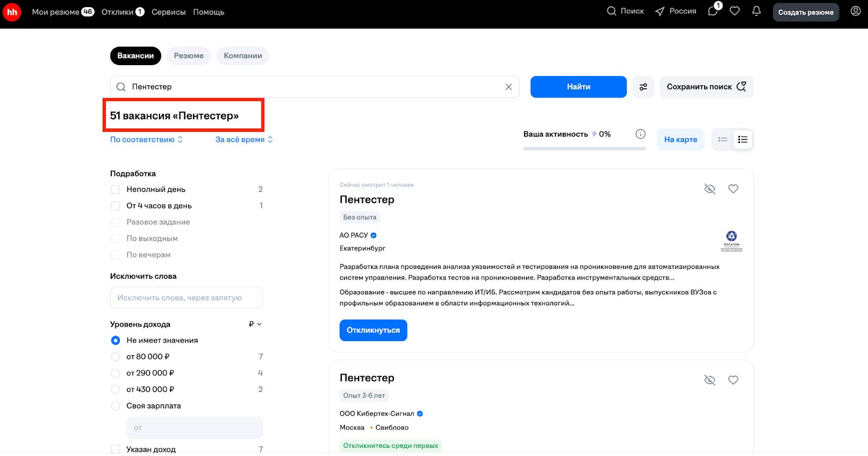Hide the АО РАСУ vacancy with eye icon

click(x=710, y=189)
